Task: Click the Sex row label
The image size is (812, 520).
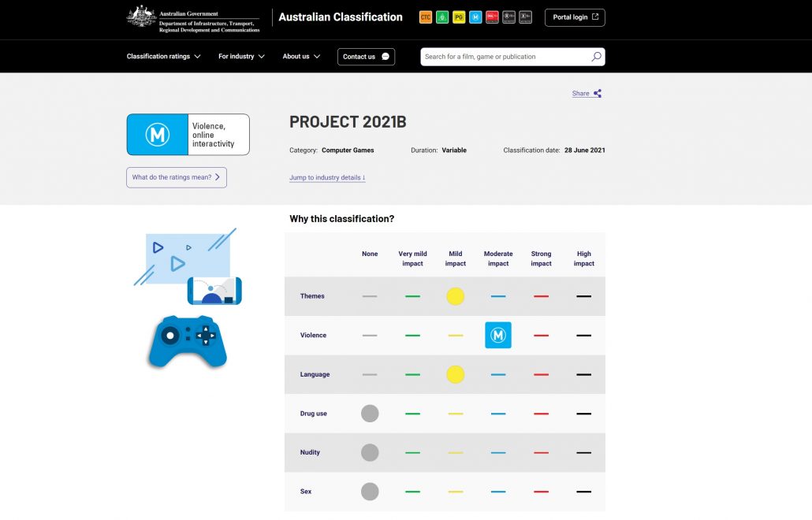Action: 306,492
